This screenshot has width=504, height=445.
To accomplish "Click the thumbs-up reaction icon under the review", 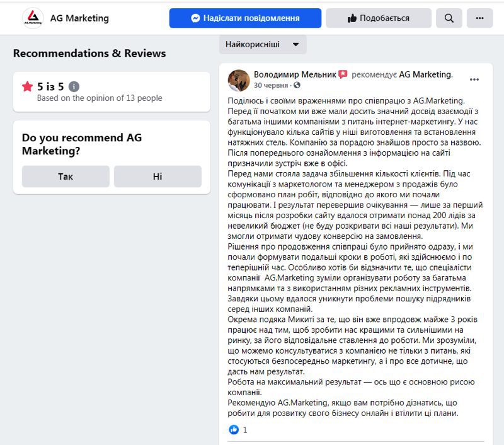I will point(232,430).
